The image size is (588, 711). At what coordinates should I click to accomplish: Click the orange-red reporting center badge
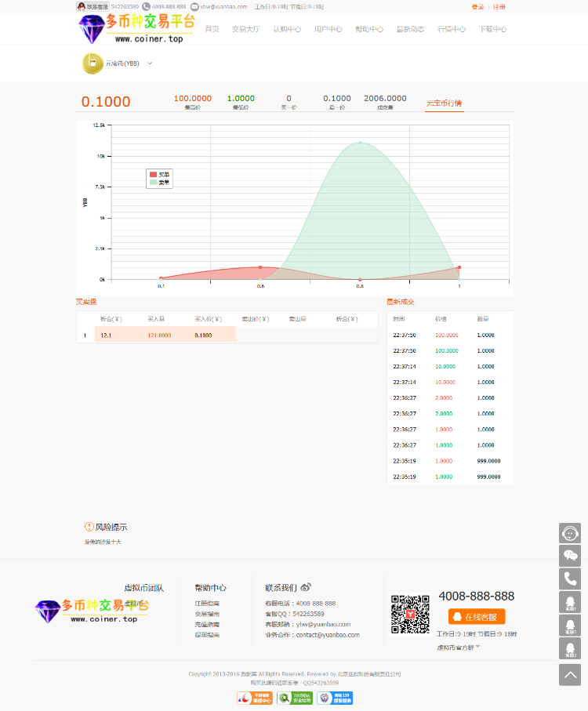coord(255,698)
